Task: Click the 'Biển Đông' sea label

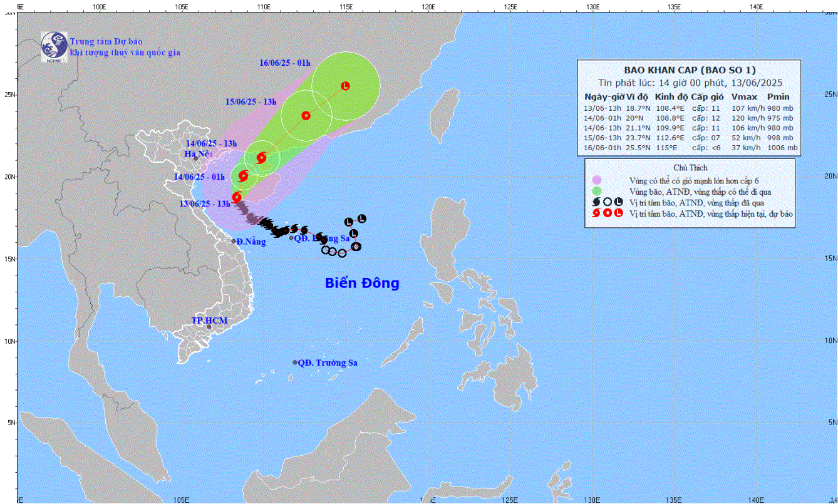Action: [x=362, y=283]
